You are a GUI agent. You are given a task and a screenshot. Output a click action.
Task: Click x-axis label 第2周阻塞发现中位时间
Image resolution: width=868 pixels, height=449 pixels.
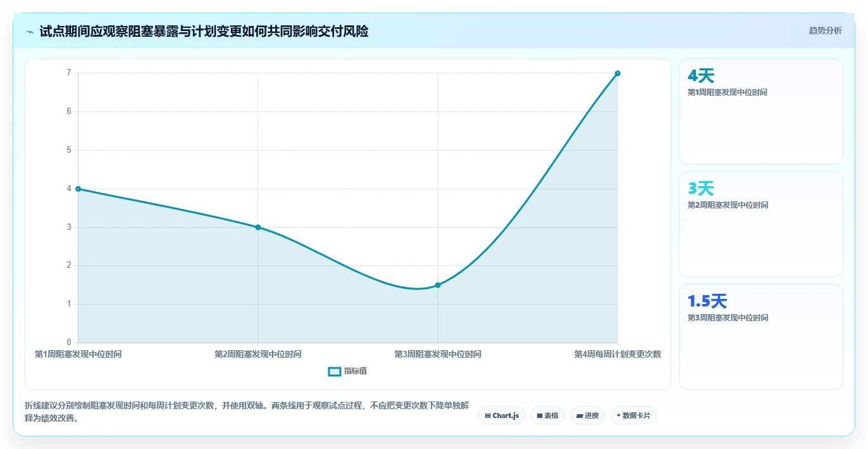(x=257, y=355)
